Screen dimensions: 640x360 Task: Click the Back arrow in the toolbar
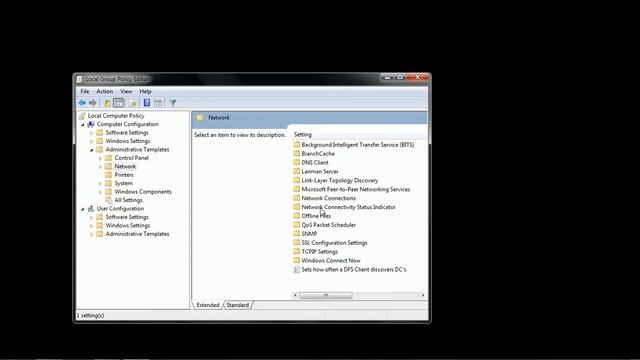click(x=82, y=103)
